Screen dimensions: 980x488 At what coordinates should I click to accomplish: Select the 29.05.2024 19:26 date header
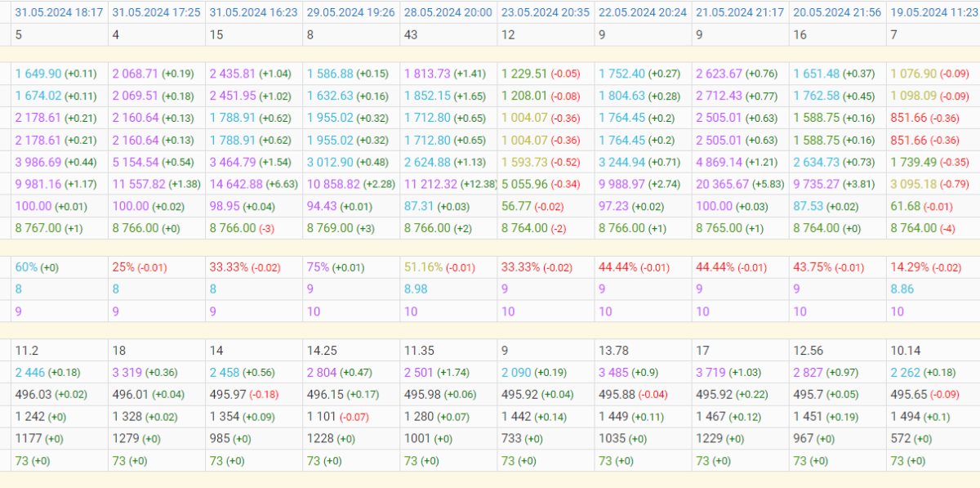click(351, 12)
